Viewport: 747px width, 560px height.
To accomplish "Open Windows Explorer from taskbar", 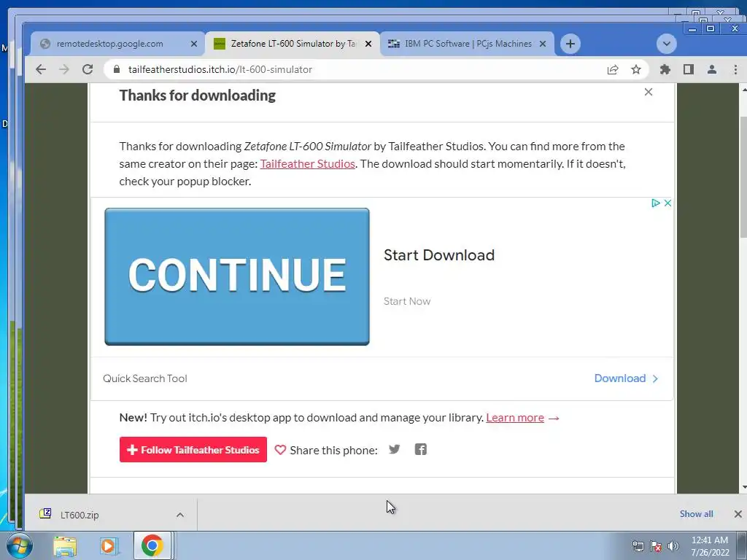I will pos(65,546).
